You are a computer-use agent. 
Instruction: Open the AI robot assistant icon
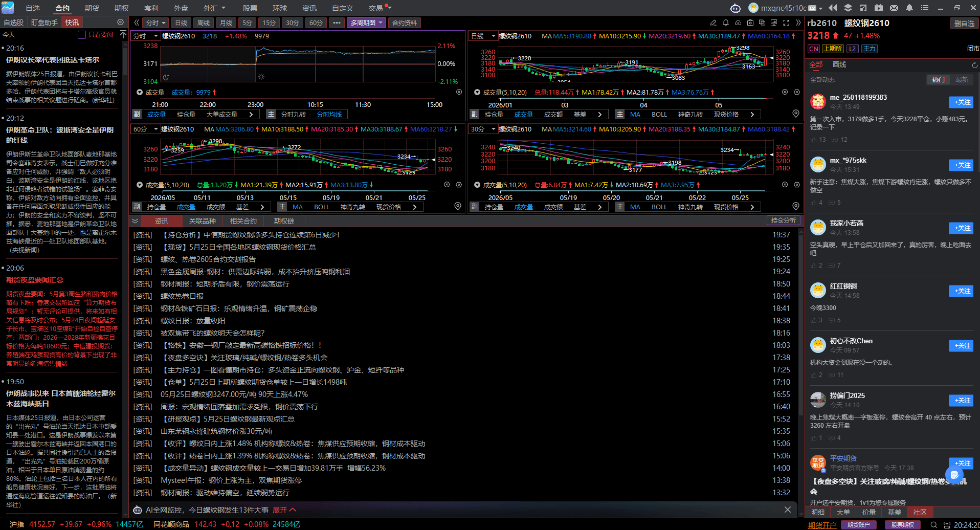tap(735, 8)
